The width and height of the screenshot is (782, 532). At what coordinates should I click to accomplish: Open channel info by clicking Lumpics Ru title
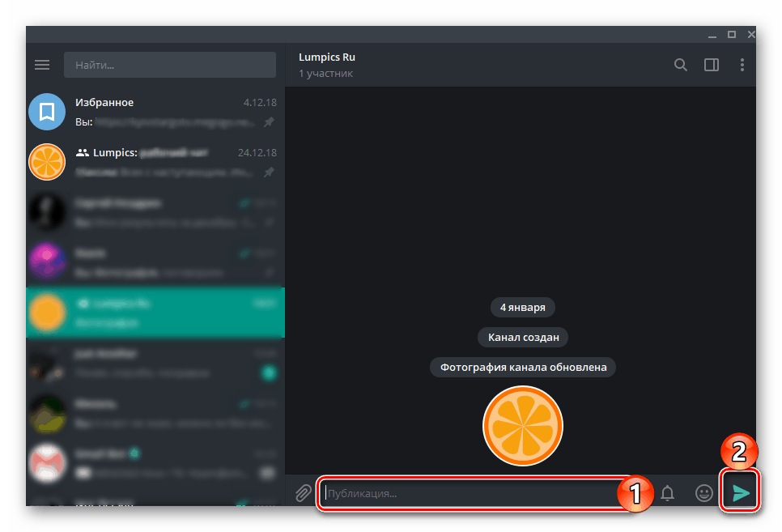click(x=327, y=57)
